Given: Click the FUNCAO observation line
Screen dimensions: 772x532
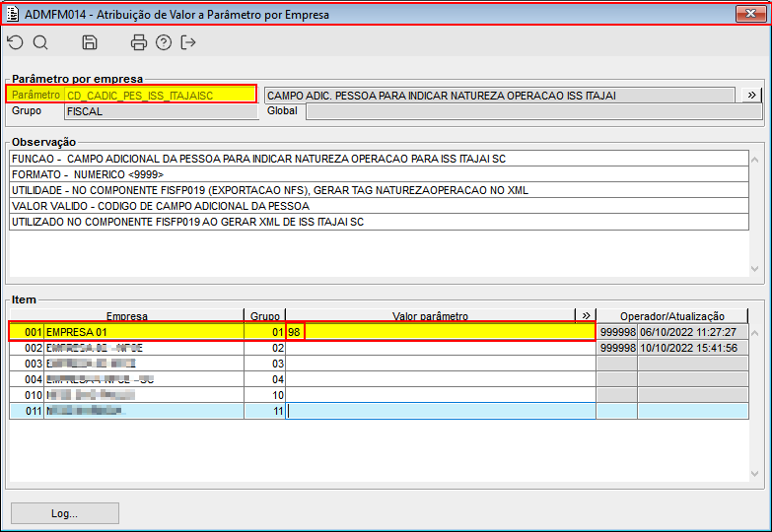Looking at the screenshot, I should 380,159.
